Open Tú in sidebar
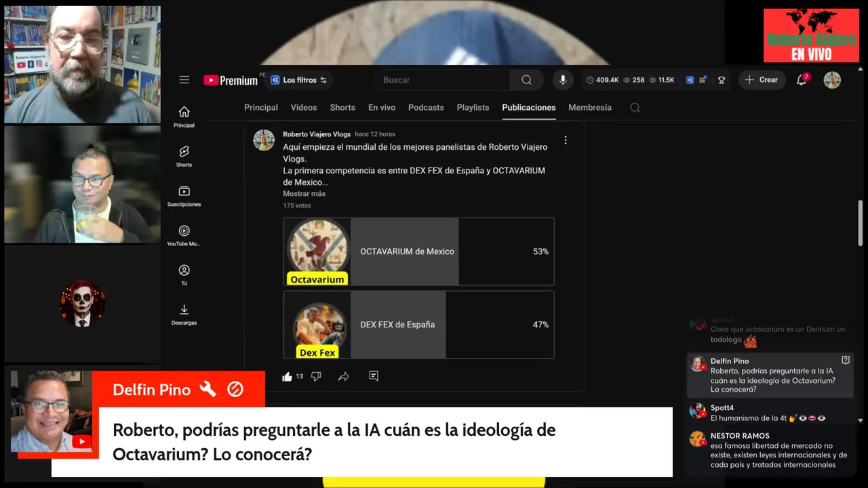868x488 pixels. [184, 275]
